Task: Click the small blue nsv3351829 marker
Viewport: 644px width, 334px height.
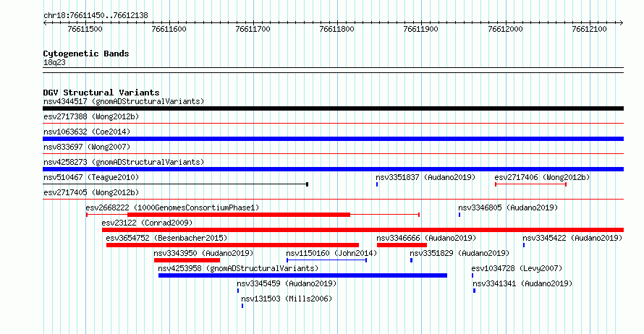Action: (412, 260)
